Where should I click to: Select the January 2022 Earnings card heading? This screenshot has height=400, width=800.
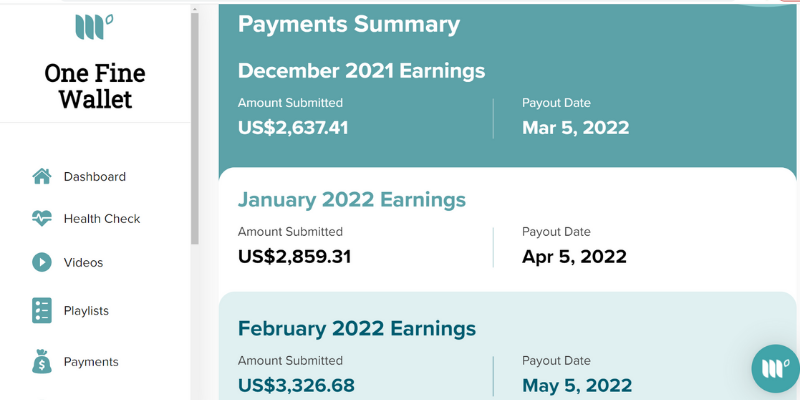coord(352,199)
